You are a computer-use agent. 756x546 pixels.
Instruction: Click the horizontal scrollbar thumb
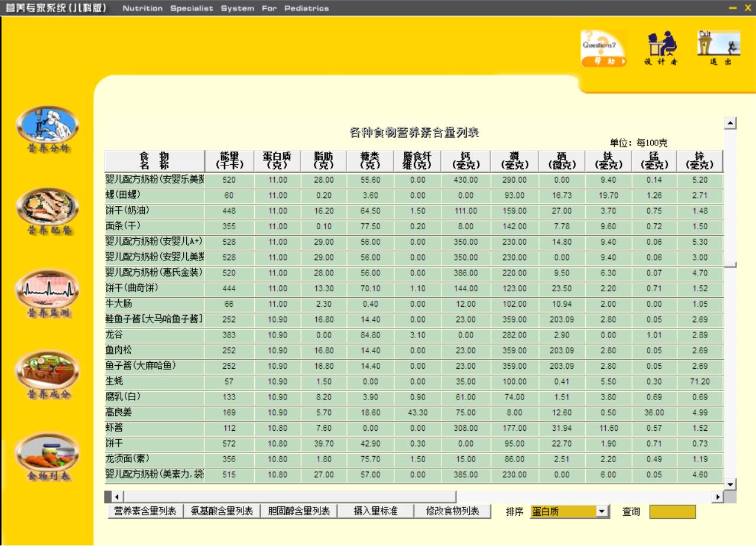(x=290, y=497)
